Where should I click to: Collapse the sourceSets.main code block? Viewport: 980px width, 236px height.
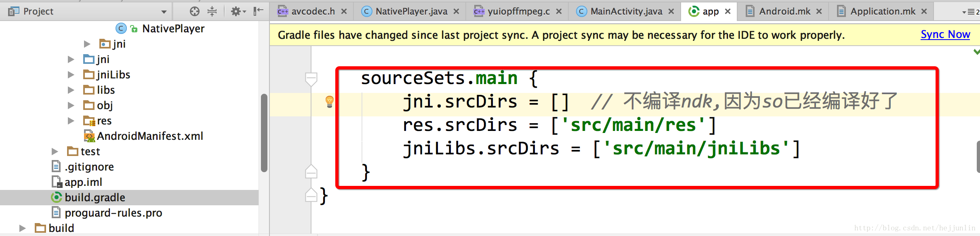tap(311, 79)
